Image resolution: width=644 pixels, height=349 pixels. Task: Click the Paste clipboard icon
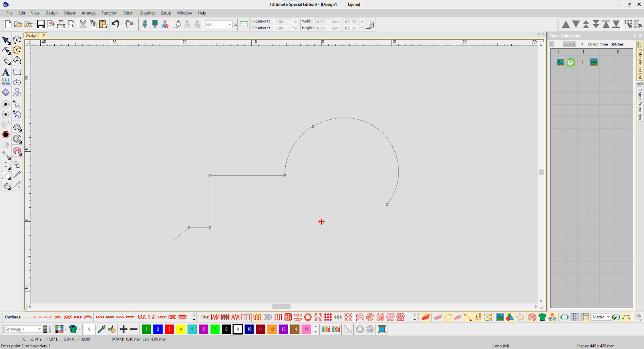pos(103,25)
